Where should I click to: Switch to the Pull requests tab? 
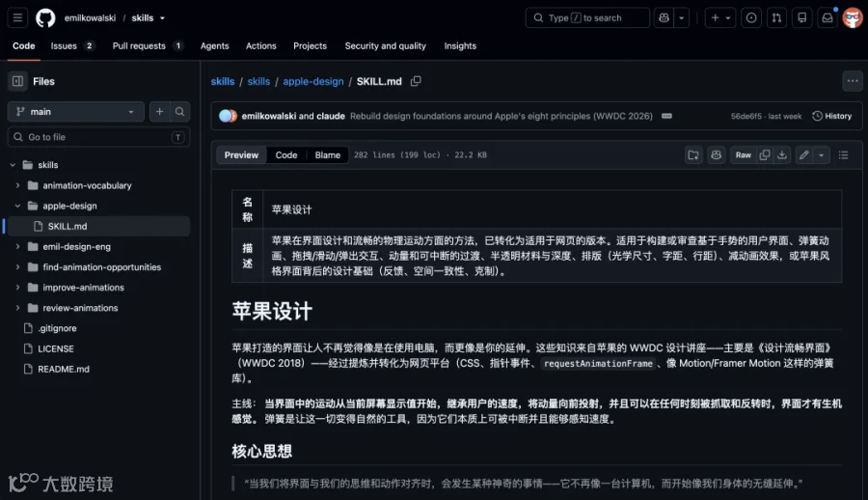[148, 46]
